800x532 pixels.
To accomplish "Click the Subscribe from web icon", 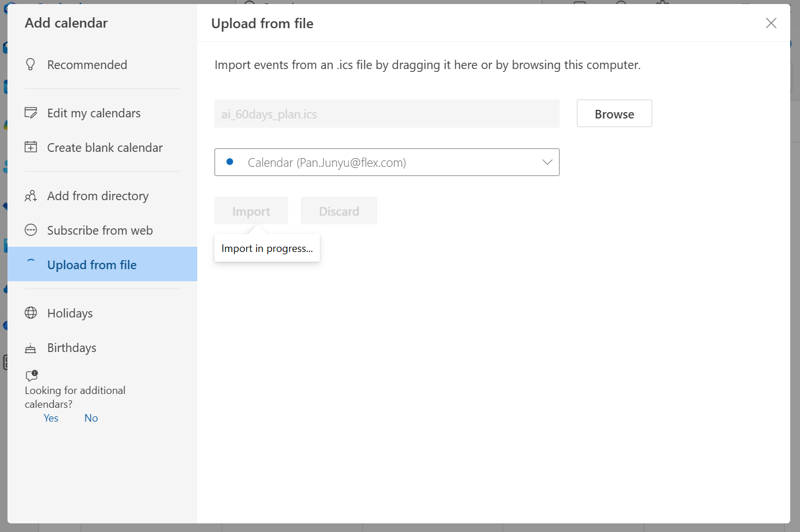I will [x=31, y=231].
